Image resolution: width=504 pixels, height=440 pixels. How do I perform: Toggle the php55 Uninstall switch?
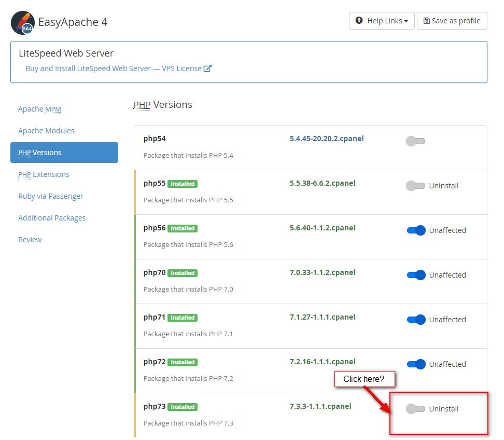click(x=415, y=186)
